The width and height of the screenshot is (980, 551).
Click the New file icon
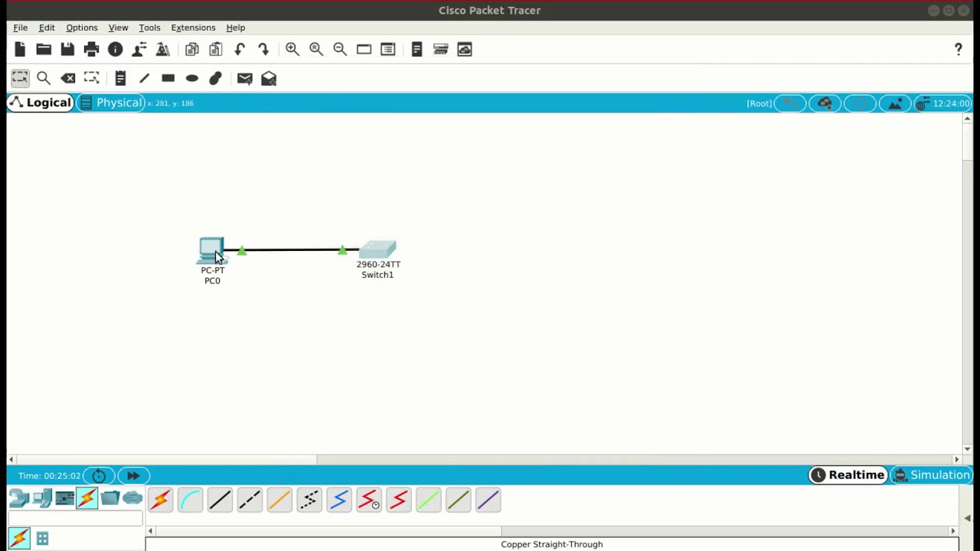[20, 50]
